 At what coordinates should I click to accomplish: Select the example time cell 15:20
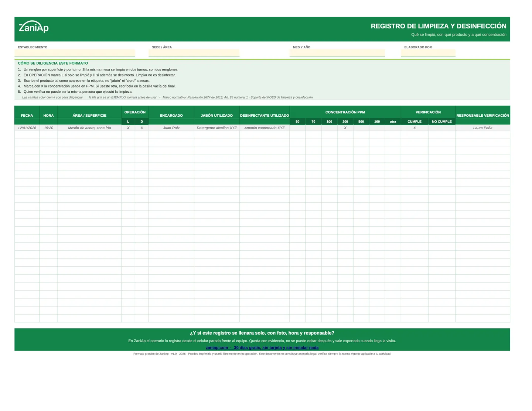click(x=48, y=128)
